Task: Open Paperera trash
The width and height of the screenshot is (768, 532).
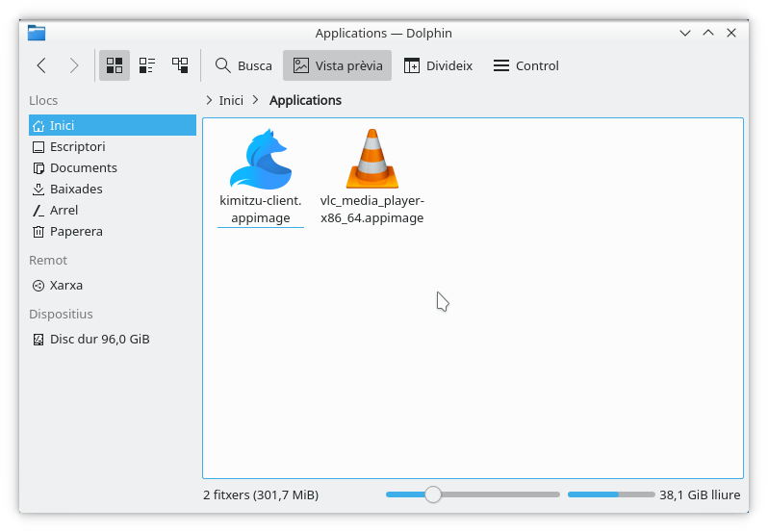Action: pos(113,232)
